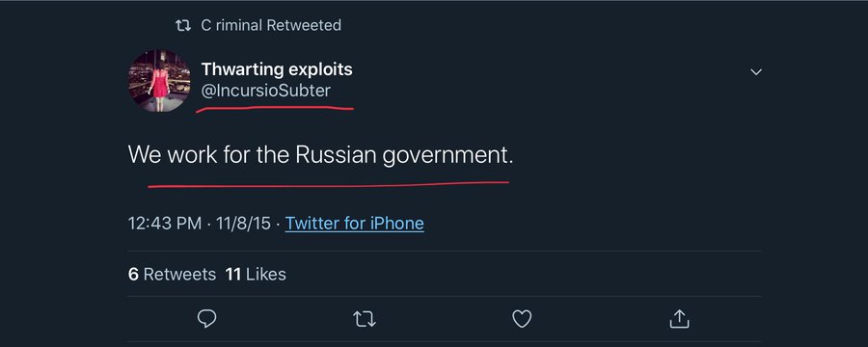Expand the tweet options chevron menu
Image resolution: width=868 pixels, height=347 pixels.
755,72
